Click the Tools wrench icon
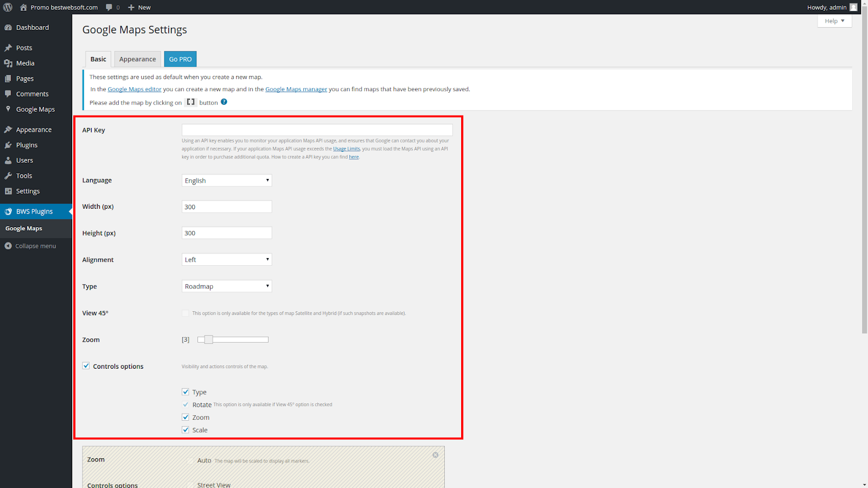This screenshot has height=488, width=868. pos(8,176)
